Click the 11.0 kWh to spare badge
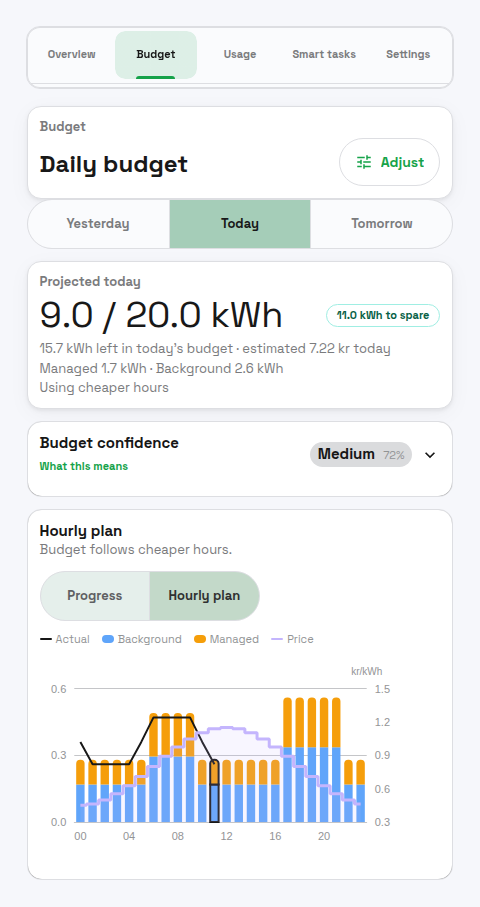The height and width of the screenshot is (907, 480). point(383,315)
